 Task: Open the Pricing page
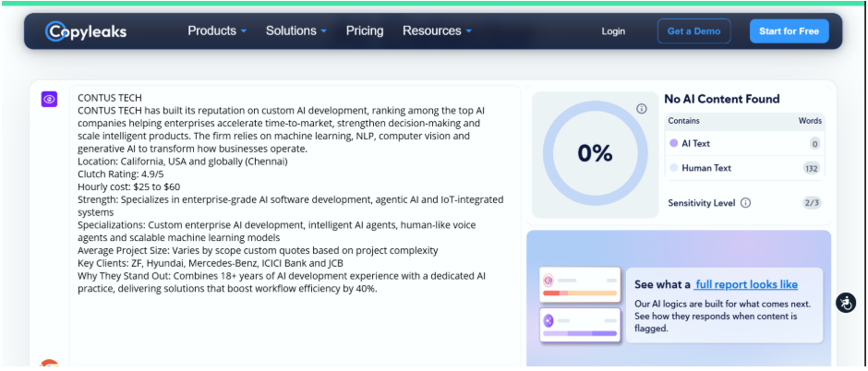tap(365, 31)
